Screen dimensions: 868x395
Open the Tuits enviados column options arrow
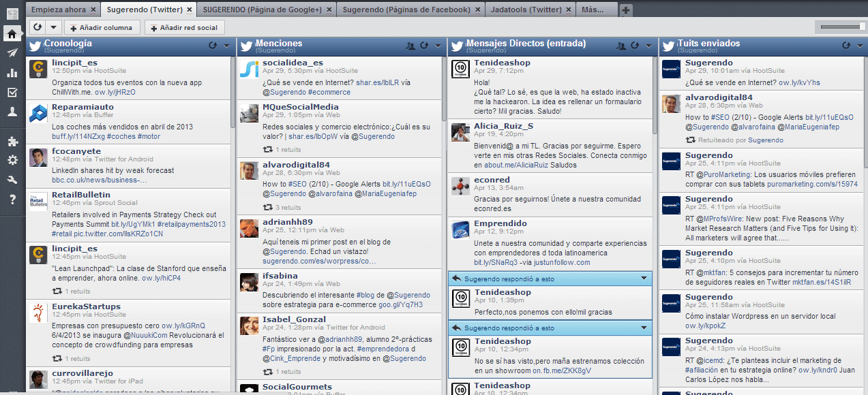[x=859, y=46]
